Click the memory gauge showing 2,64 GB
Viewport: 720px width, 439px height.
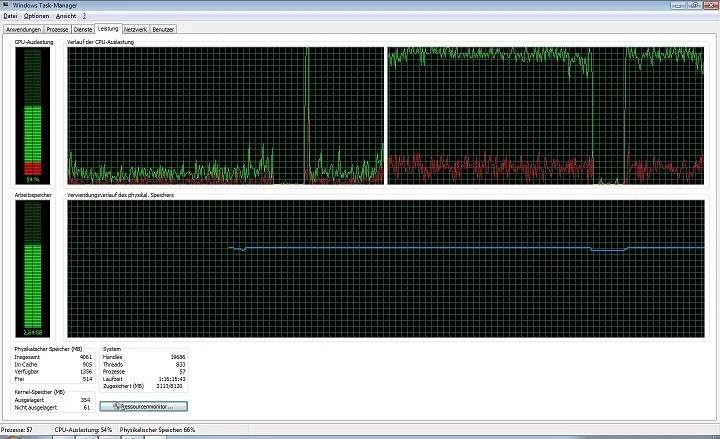point(33,269)
